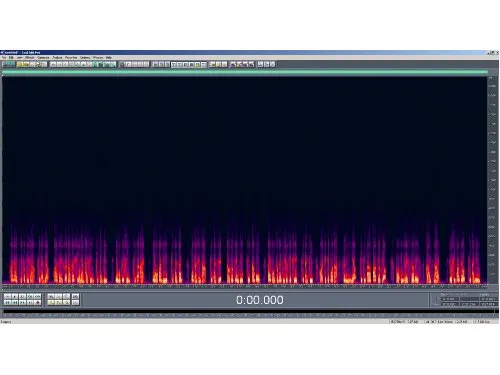Start playback with the Play button
The width and height of the screenshot is (500, 375).
click(x=15, y=296)
